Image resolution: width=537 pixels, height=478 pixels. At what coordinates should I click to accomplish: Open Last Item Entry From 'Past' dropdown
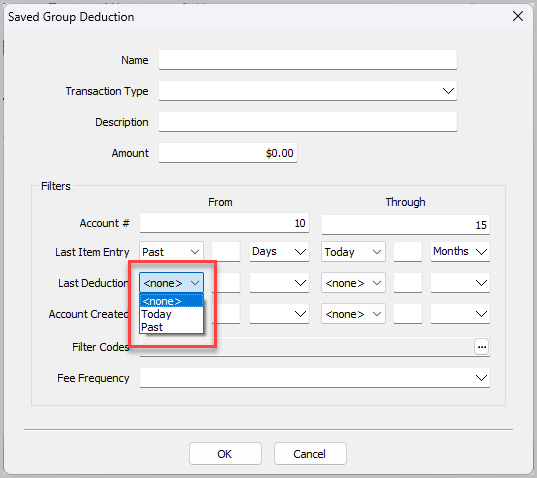171,252
